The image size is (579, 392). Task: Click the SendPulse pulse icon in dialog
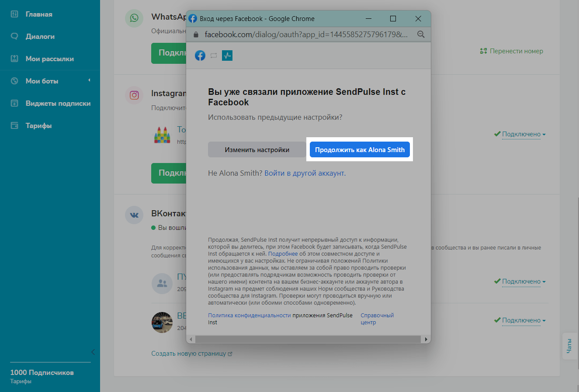[227, 56]
